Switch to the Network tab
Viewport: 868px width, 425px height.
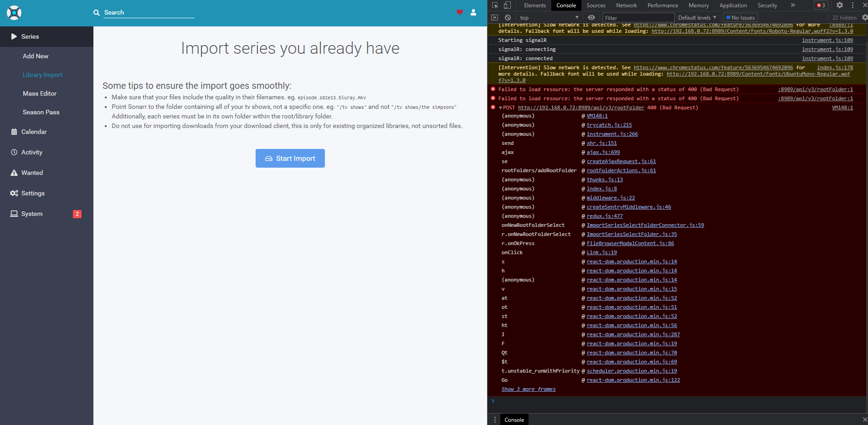tap(627, 5)
